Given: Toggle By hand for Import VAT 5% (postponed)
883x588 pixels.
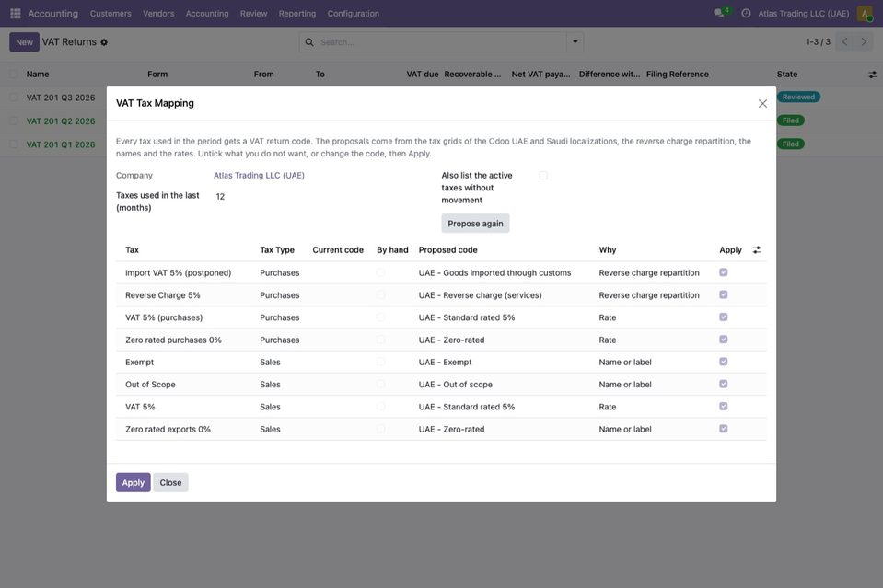Looking at the screenshot, I should 380,272.
